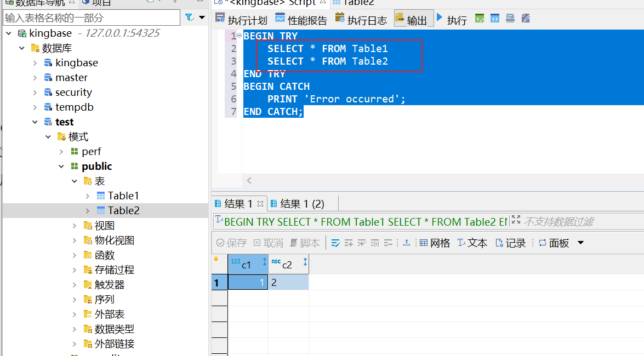Image resolution: width=644 pixels, height=356 pixels.
Task: Sort by the c1 column header
Action: click(246, 265)
